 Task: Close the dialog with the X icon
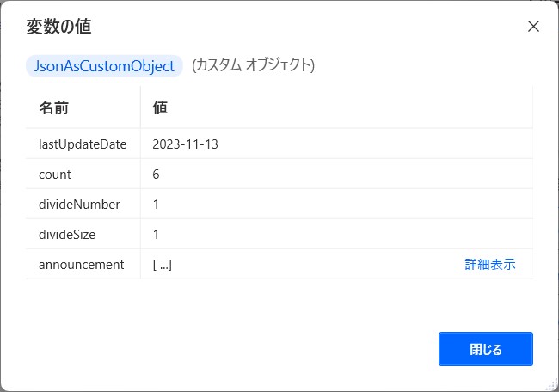tap(533, 27)
